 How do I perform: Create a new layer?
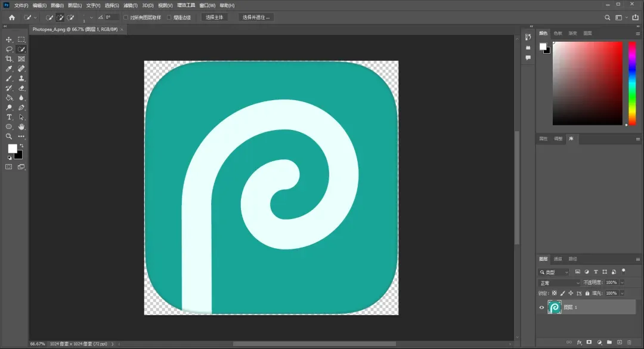[620, 342]
